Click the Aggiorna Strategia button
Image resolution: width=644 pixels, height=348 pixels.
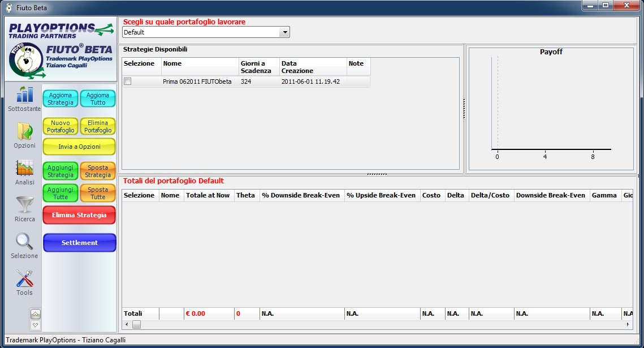60,99
